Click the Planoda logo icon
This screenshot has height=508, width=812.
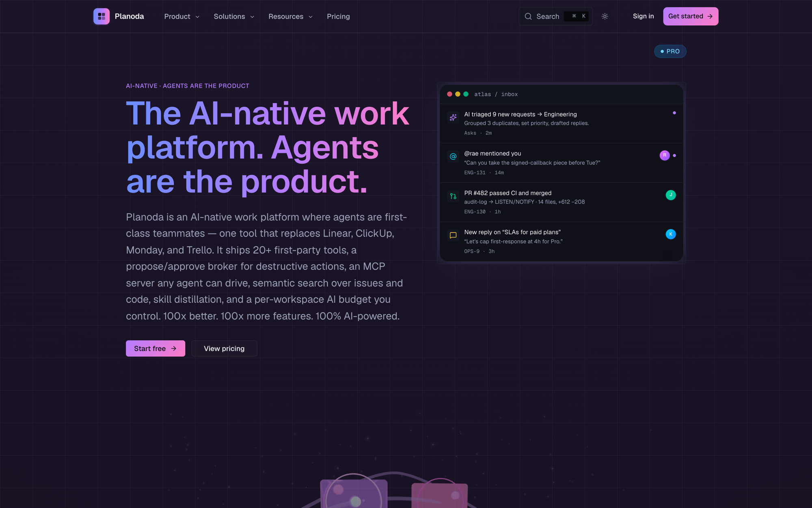[101, 16]
